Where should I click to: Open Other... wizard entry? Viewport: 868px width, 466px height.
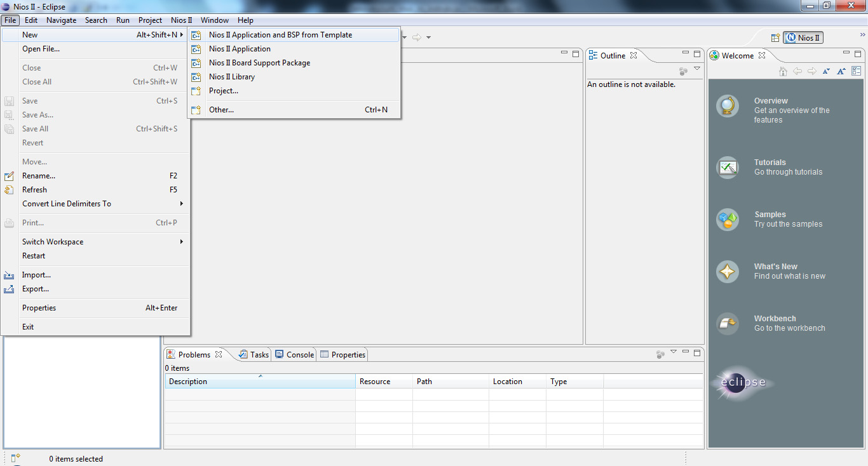coord(294,110)
